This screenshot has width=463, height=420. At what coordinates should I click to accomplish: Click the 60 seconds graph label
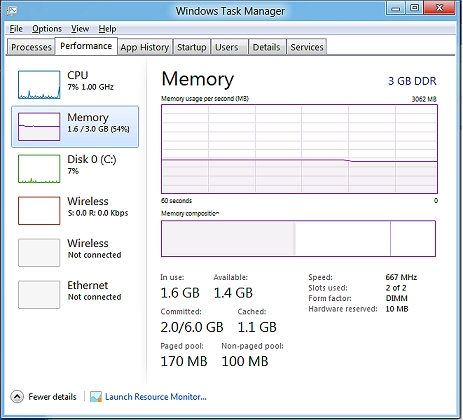[176, 201]
